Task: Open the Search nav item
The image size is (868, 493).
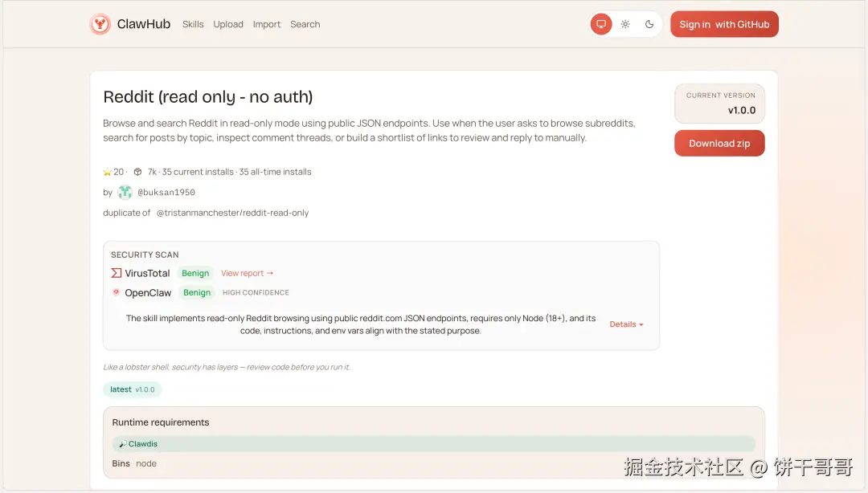Action: coord(305,24)
